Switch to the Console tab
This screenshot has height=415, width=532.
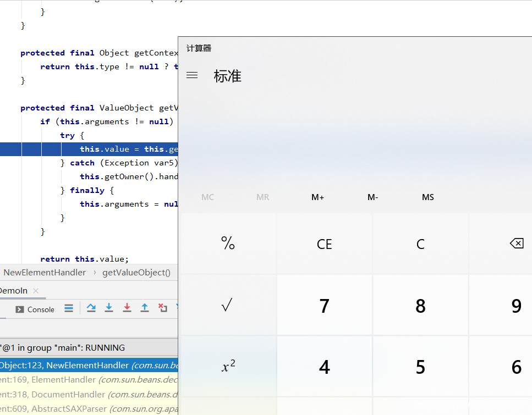click(x=35, y=309)
